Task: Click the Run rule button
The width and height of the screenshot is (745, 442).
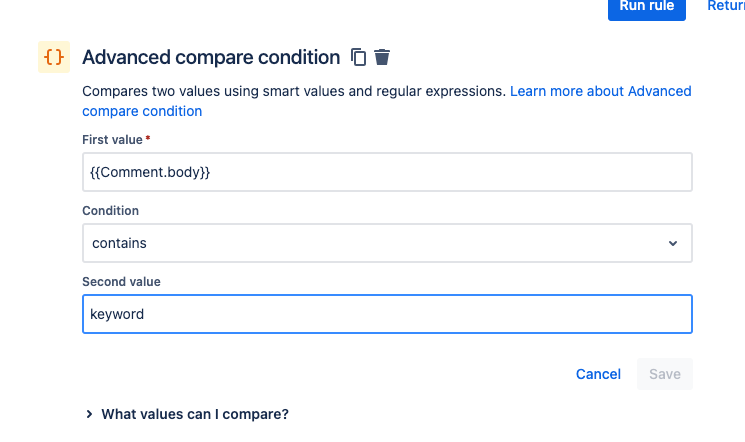Action: coord(647,7)
